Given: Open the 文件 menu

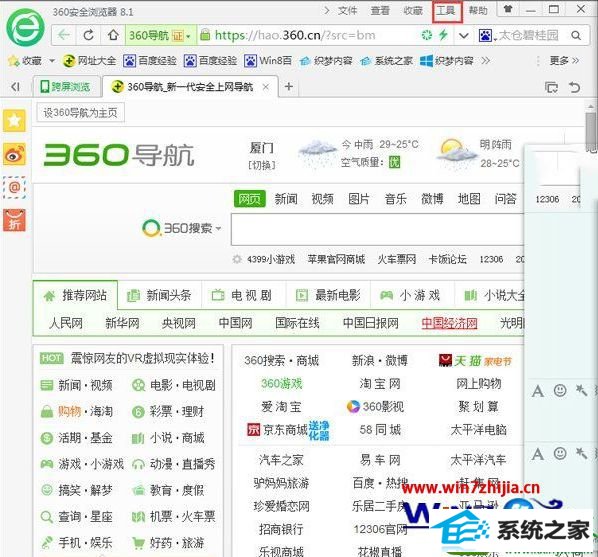Looking at the screenshot, I should (x=347, y=10).
